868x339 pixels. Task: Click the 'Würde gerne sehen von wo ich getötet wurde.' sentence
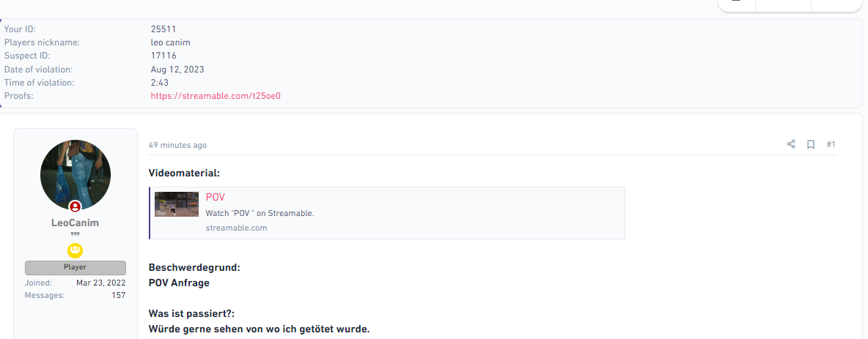click(x=259, y=329)
